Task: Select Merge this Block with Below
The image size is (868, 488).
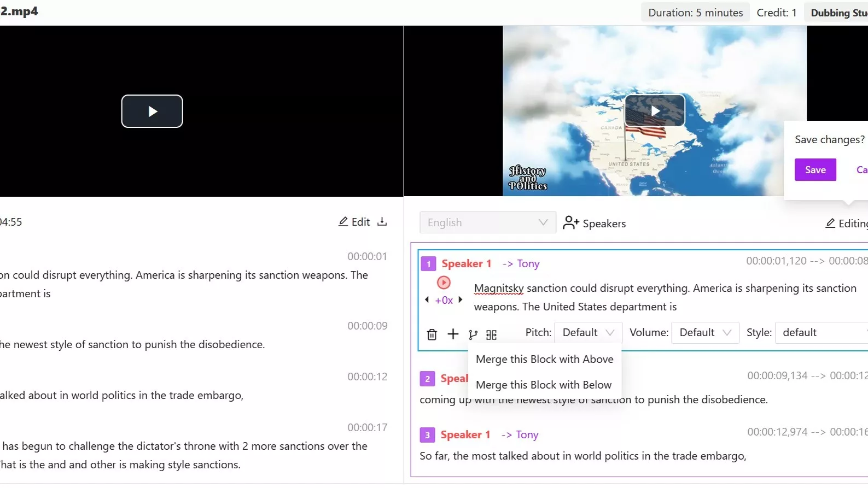Action: (x=544, y=385)
